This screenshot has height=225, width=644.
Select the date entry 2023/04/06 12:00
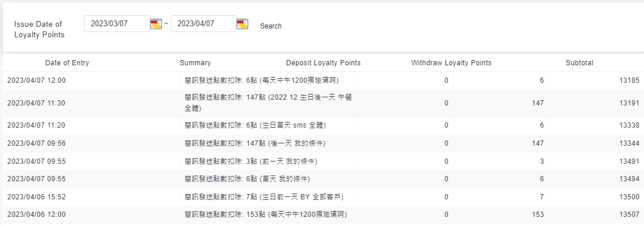[x=36, y=215]
